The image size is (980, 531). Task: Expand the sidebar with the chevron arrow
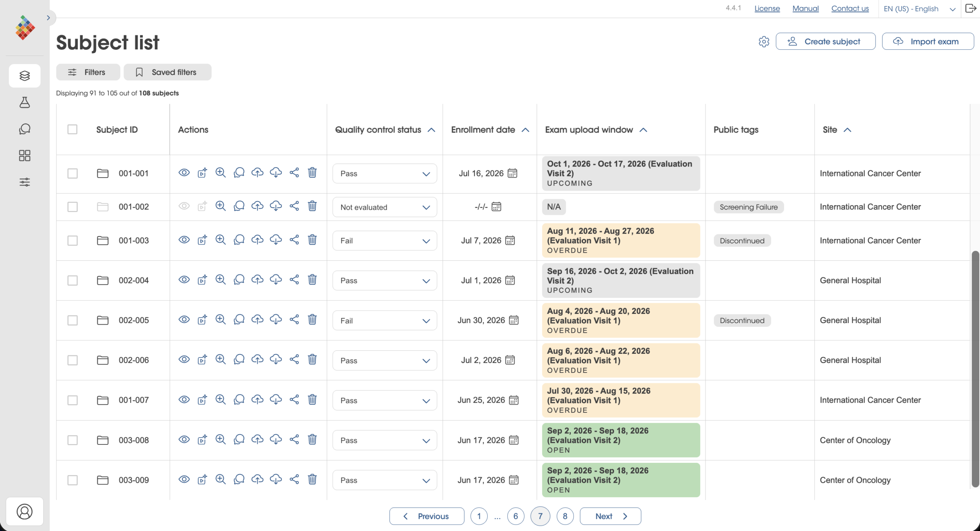coord(48,18)
